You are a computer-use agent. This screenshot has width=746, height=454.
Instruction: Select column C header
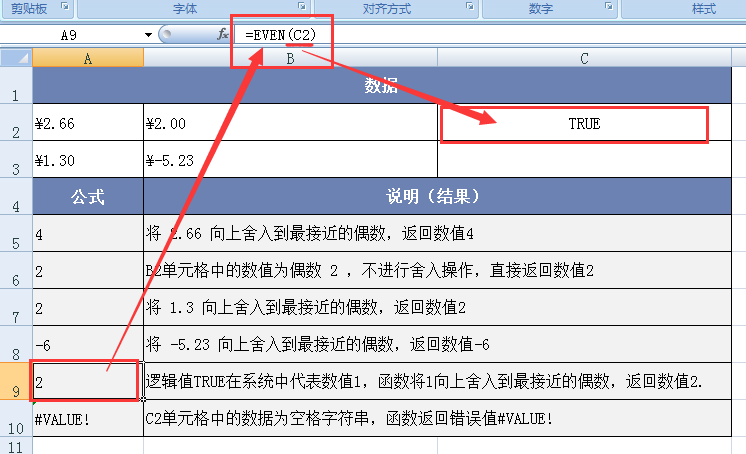point(584,58)
